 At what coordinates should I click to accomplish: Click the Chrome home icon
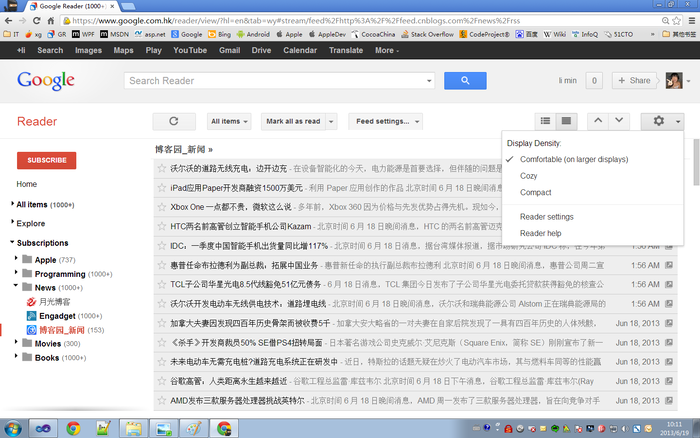[x=51, y=21]
